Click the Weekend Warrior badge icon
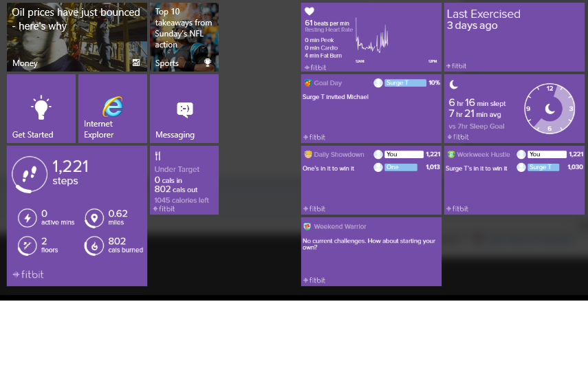This screenshot has width=588, height=370. point(307,226)
